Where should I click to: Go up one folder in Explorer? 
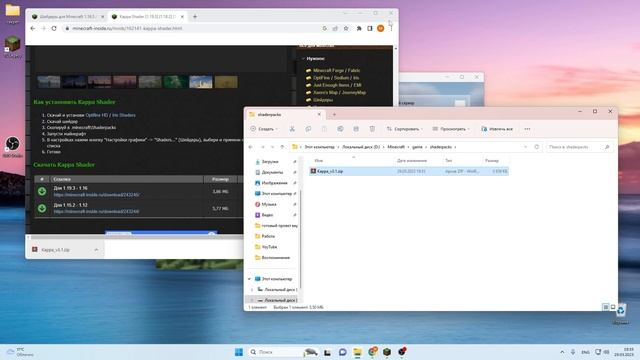coord(282,147)
